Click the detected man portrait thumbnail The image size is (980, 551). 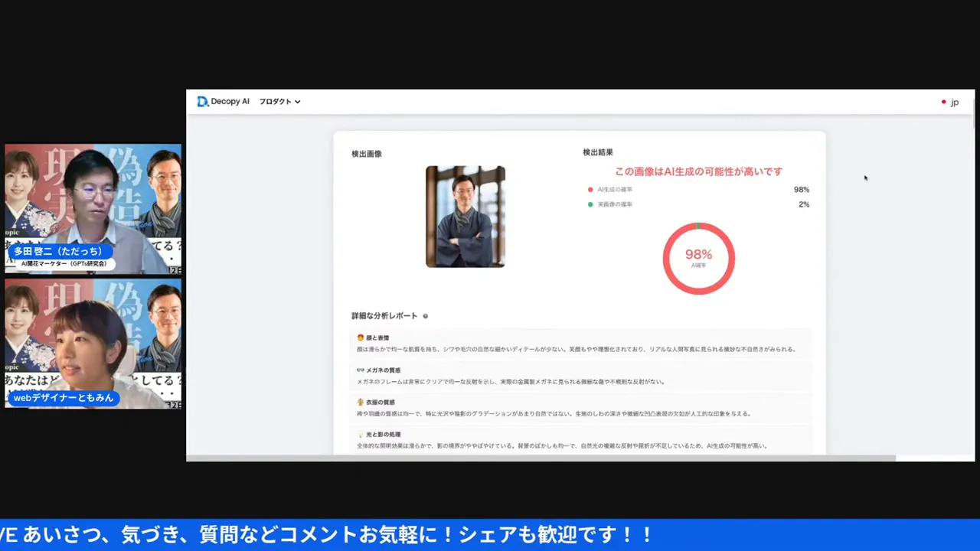[465, 217]
